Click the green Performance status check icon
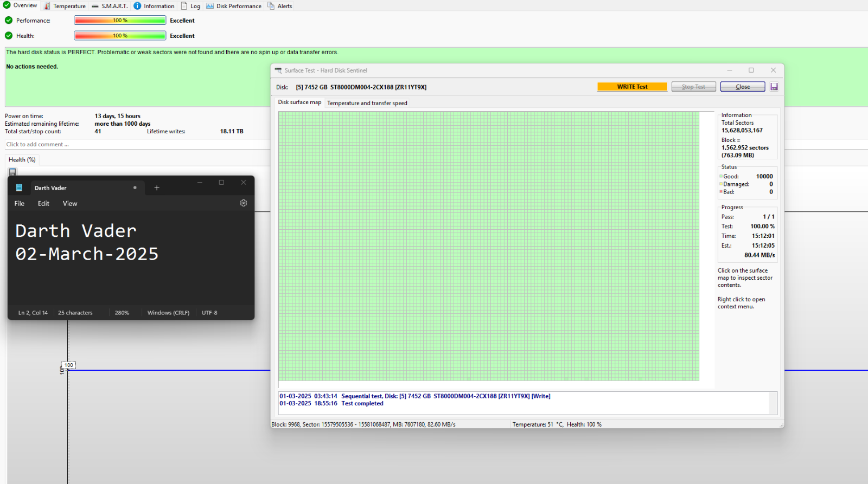 click(9, 21)
